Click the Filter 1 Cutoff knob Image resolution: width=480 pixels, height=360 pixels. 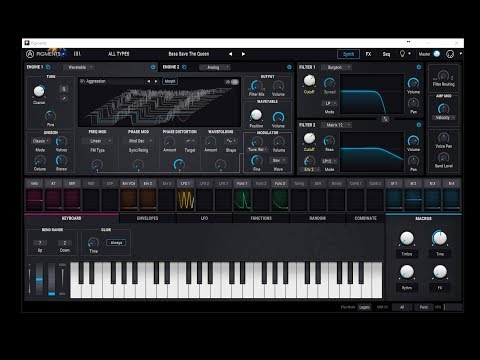tap(309, 81)
